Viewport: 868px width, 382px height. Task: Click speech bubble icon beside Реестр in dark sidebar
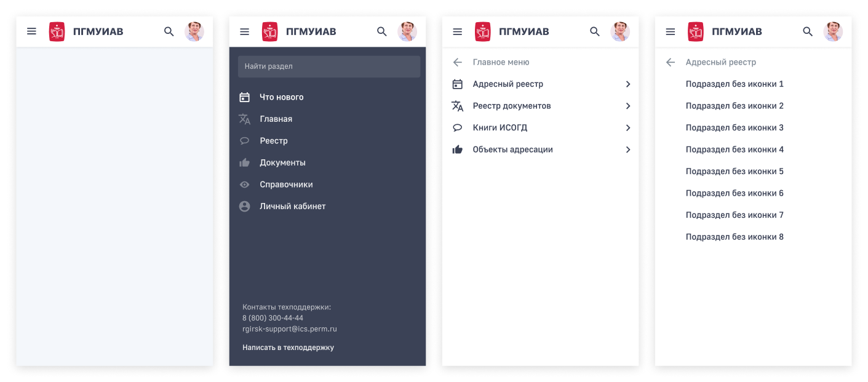coord(244,141)
